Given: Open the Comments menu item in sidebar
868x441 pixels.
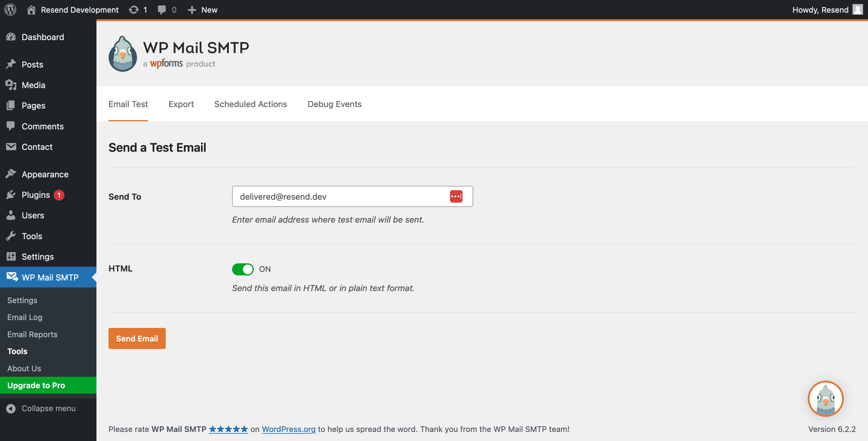Looking at the screenshot, I should tap(48, 126).
